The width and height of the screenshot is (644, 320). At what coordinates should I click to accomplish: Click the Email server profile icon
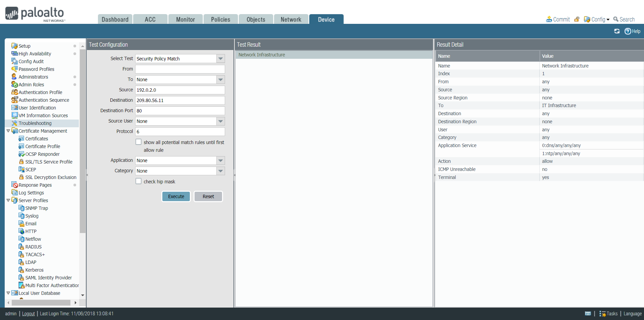21,224
